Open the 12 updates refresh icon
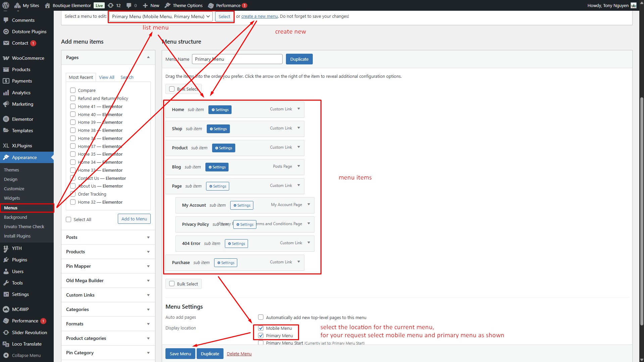The height and width of the screenshot is (362, 644). pyautogui.click(x=110, y=5)
